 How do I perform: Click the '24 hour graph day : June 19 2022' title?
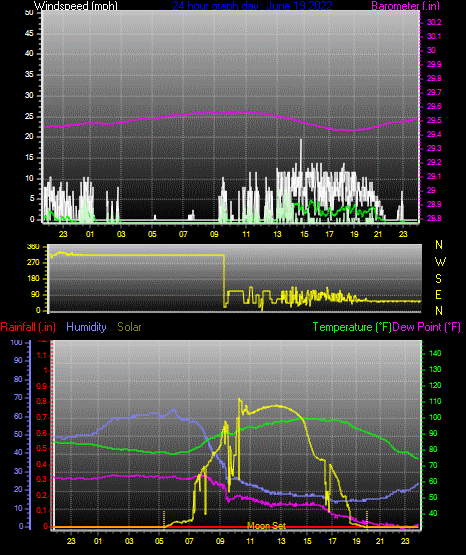(x=252, y=5)
